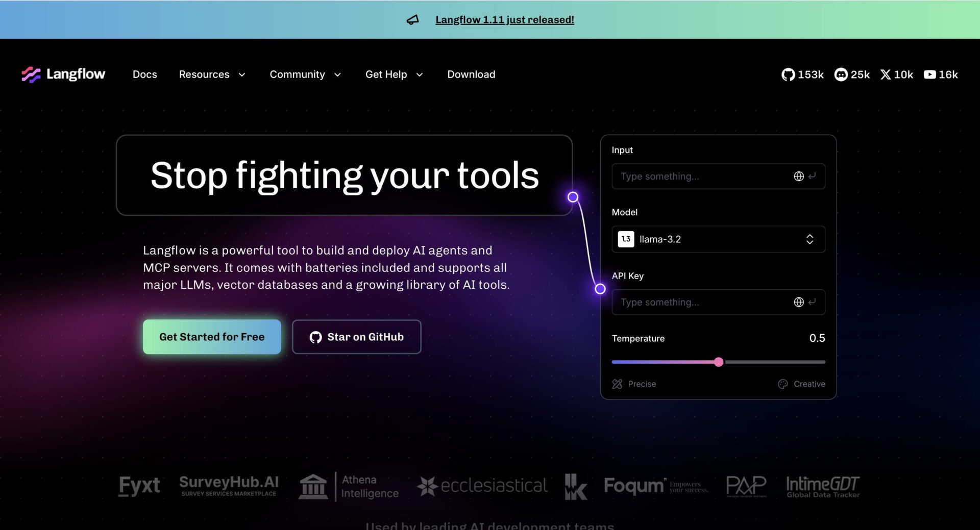This screenshot has width=980, height=530.
Task: Click the Temperature slider track near Creative
Action: [x=775, y=362]
